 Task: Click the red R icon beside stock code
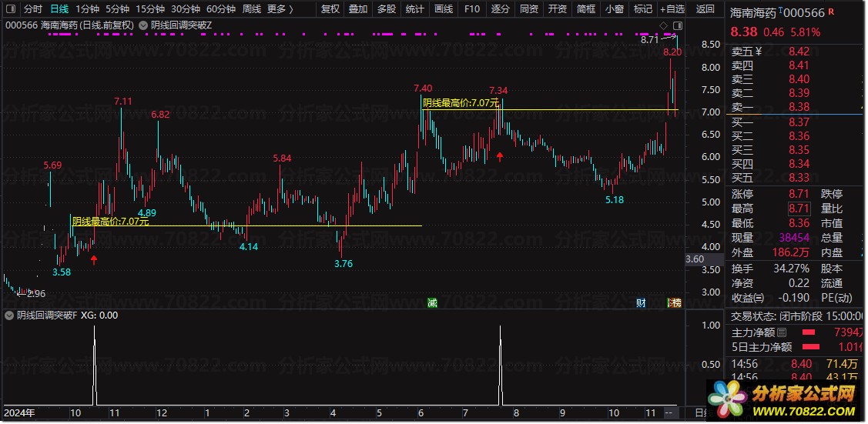(832, 11)
